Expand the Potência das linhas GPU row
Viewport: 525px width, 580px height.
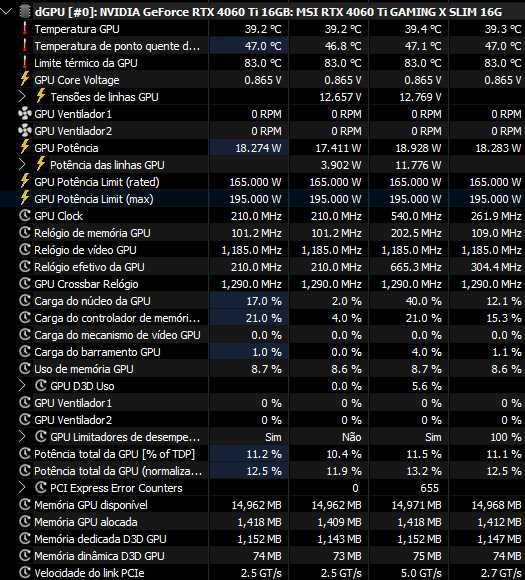[22, 165]
